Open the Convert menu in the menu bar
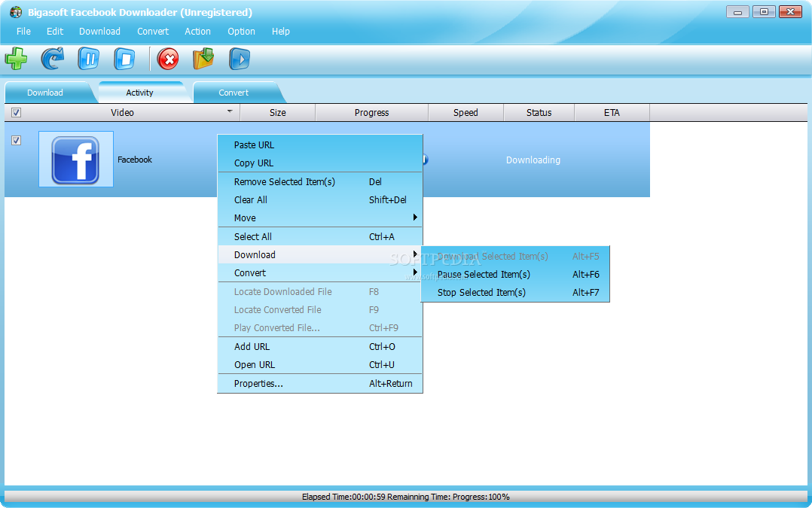 (x=153, y=31)
